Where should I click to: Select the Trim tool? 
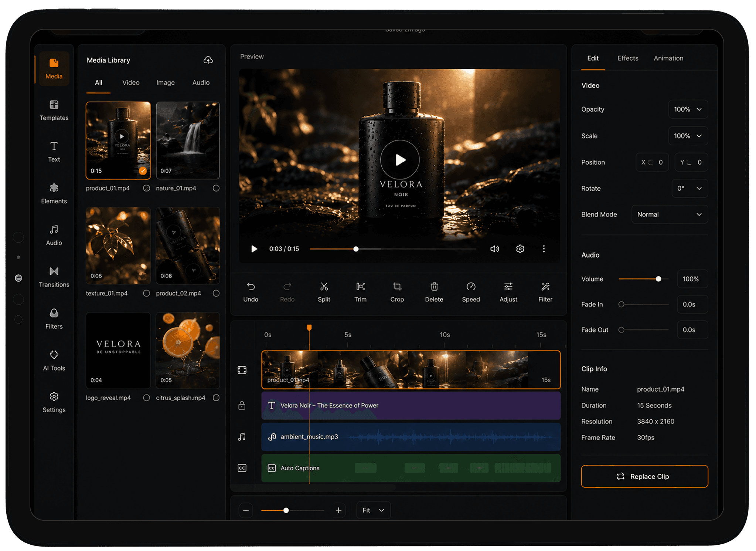360,292
